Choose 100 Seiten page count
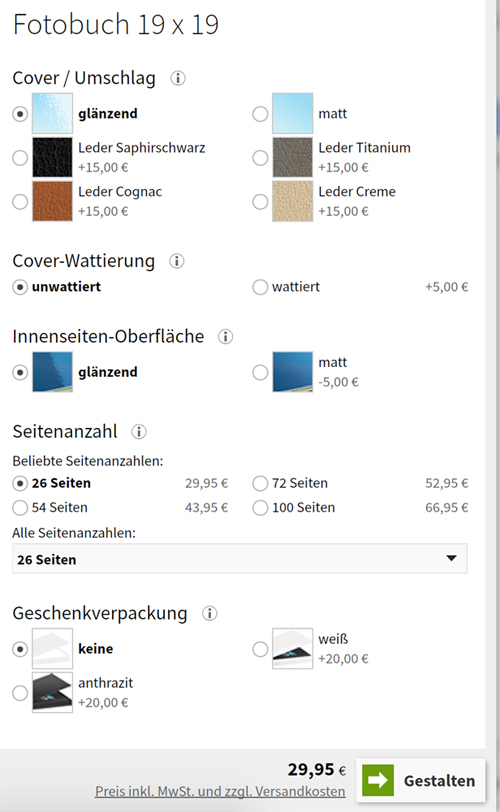The height and width of the screenshot is (812, 500). pyautogui.click(x=260, y=508)
